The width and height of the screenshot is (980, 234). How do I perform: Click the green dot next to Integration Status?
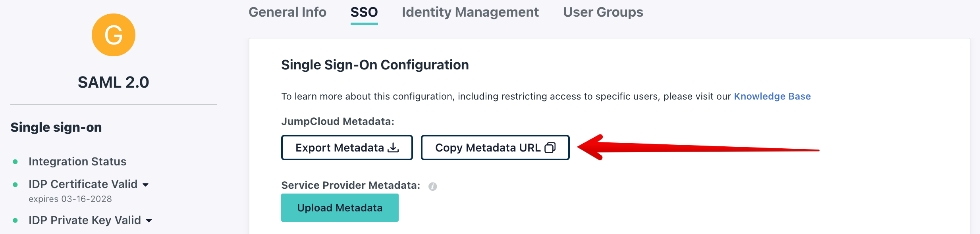tap(15, 161)
